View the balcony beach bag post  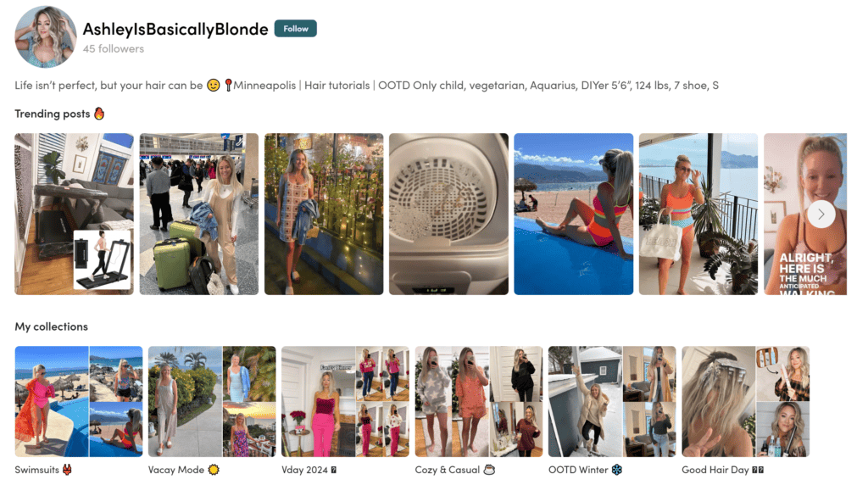pos(698,214)
